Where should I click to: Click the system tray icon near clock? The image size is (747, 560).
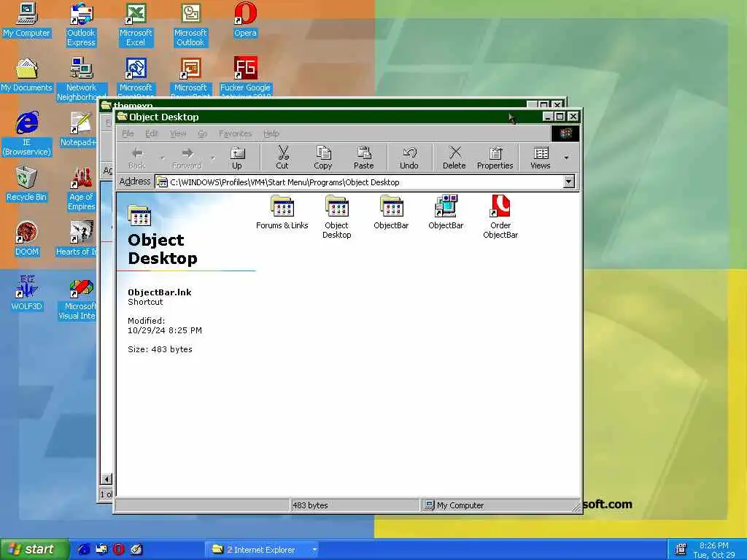click(x=681, y=549)
